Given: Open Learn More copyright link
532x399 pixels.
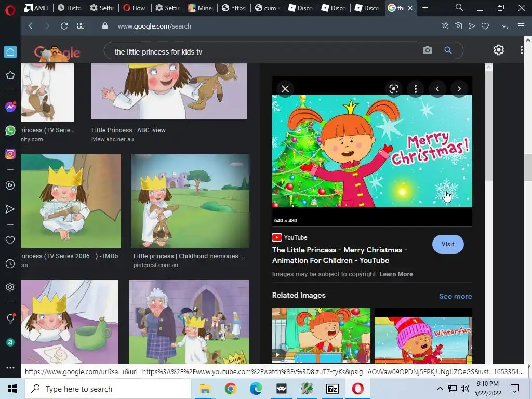Looking at the screenshot, I should coord(396,274).
